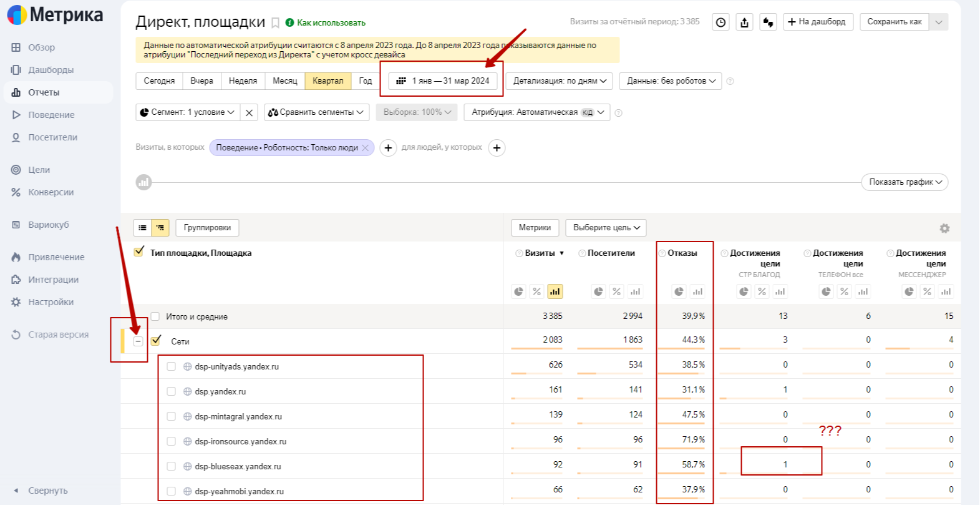Open Старая версия in the sidebar
The width and height of the screenshot is (980, 508).
click(58, 335)
